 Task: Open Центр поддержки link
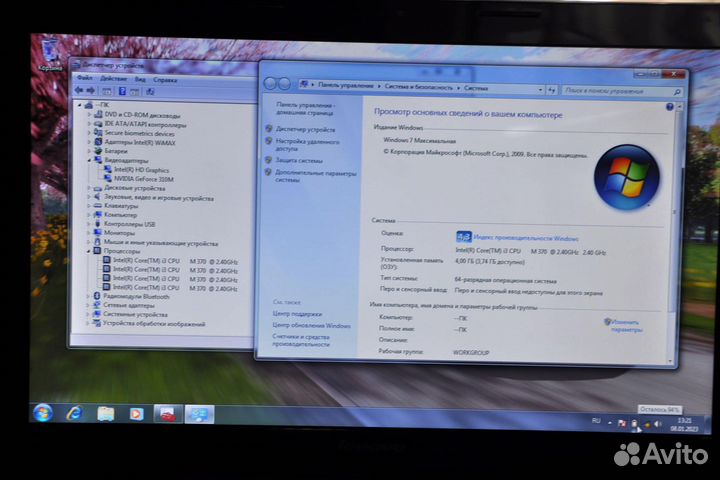[297, 314]
